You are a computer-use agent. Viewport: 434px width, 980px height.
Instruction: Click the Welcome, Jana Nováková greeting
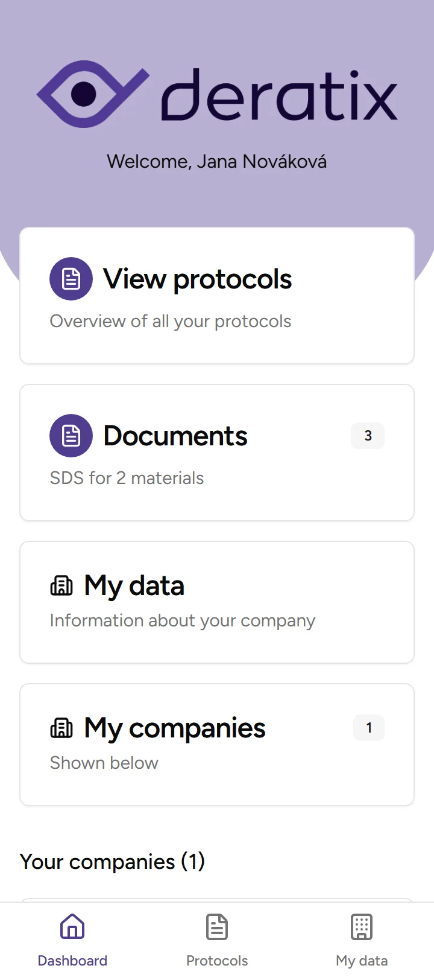[216, 161]
